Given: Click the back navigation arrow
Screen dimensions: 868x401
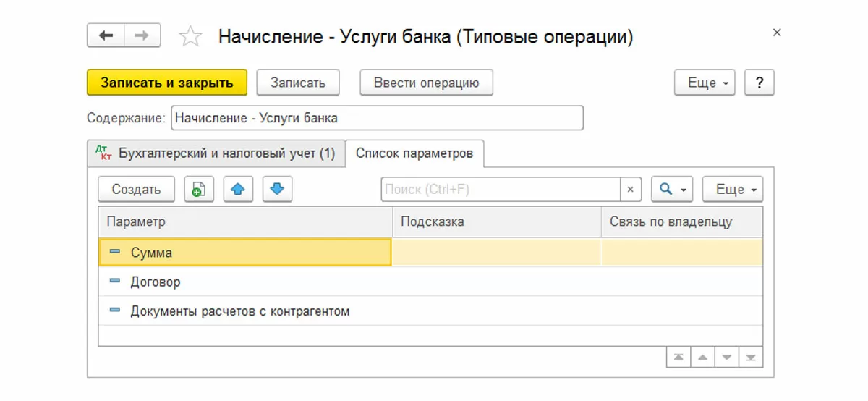Looking at the screenshot, I should (x=106, y=35).
